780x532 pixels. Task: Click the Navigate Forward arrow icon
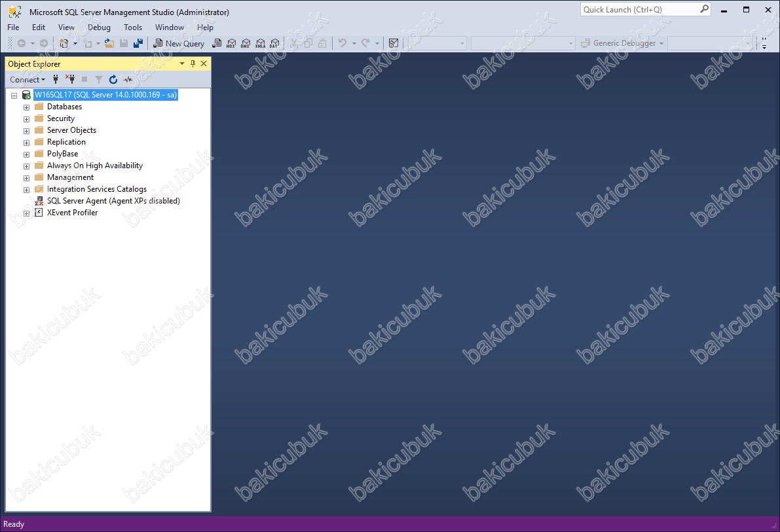44,43
